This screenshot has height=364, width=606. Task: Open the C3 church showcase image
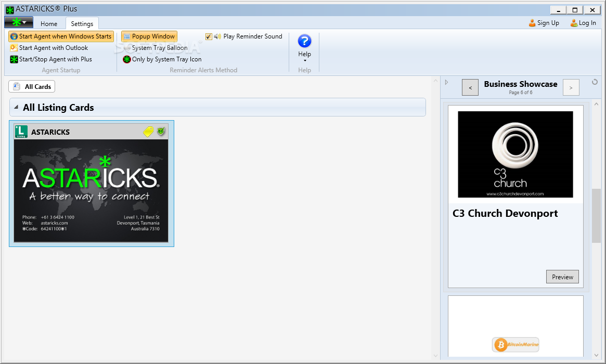point(515,154)
